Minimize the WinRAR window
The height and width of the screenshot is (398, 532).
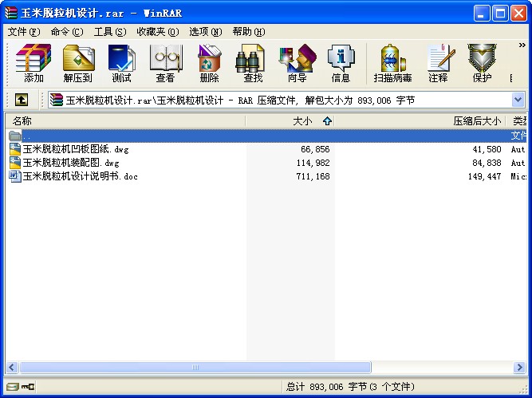[482, 14]
